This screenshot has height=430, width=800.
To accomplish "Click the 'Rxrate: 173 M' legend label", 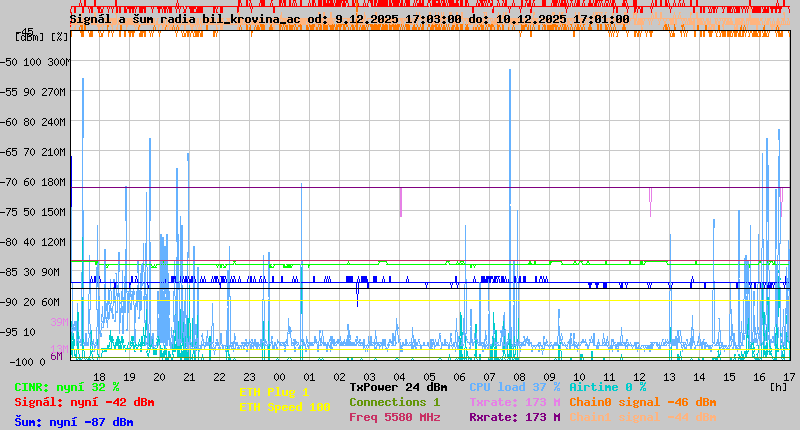I will (x=514, y=417).
